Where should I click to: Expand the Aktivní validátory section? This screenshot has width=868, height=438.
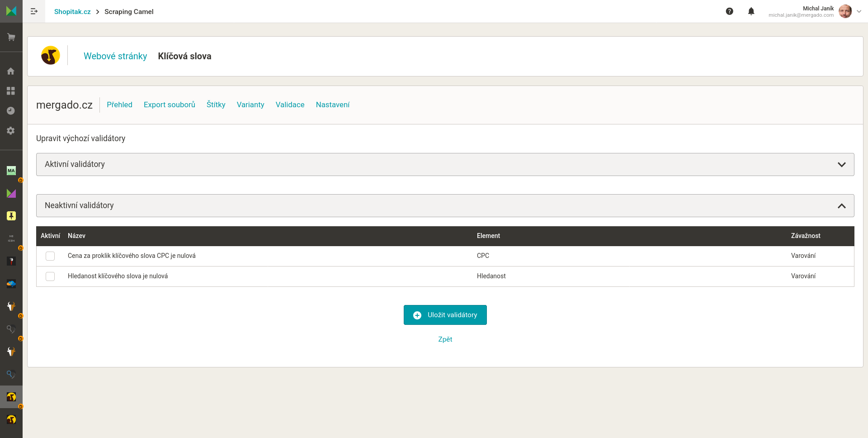pyautogui.click(x=841, y=165)
